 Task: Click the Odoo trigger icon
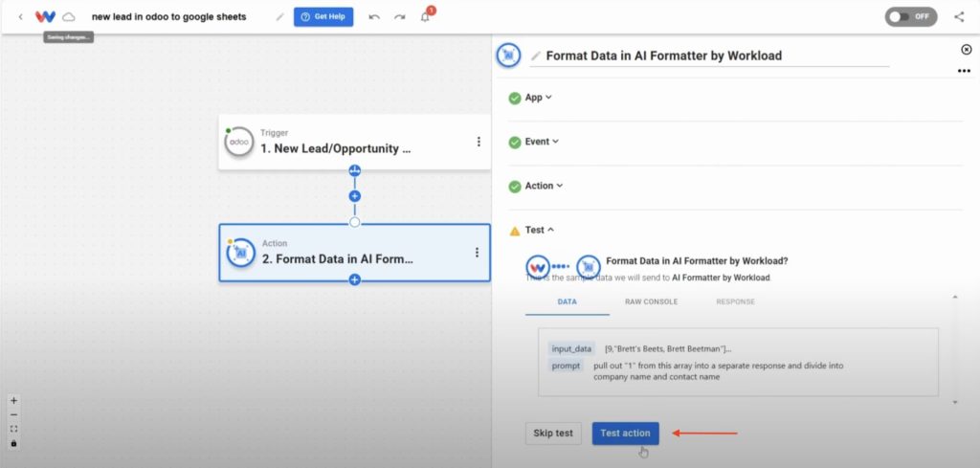point(238,142)
